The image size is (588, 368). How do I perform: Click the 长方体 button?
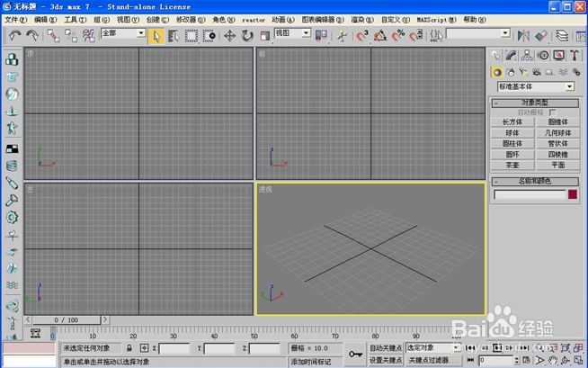pyautogui.click(x=512, y=121)
